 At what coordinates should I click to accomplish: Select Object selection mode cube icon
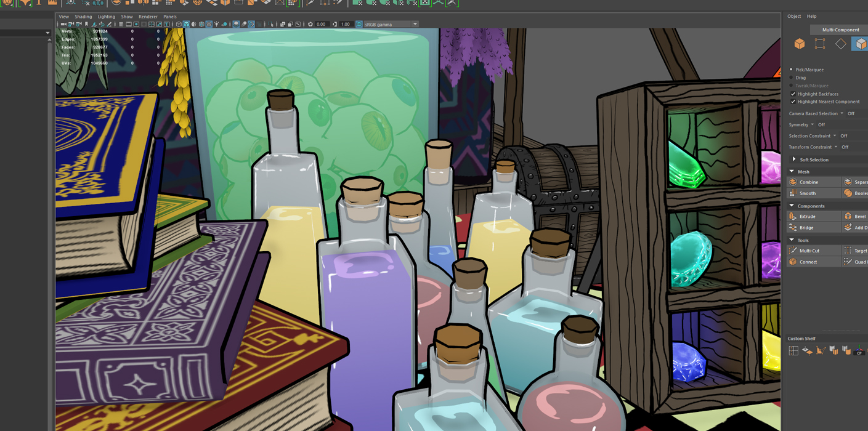coord(799,44)
